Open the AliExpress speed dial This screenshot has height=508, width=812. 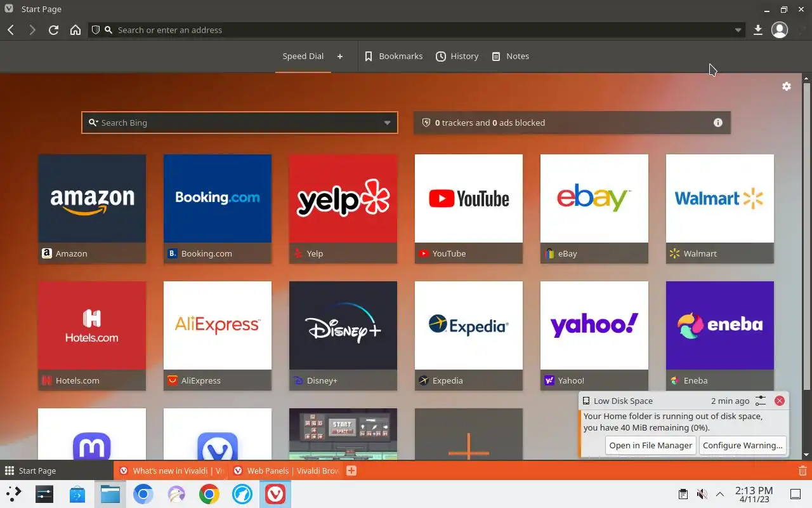[218, 336]
